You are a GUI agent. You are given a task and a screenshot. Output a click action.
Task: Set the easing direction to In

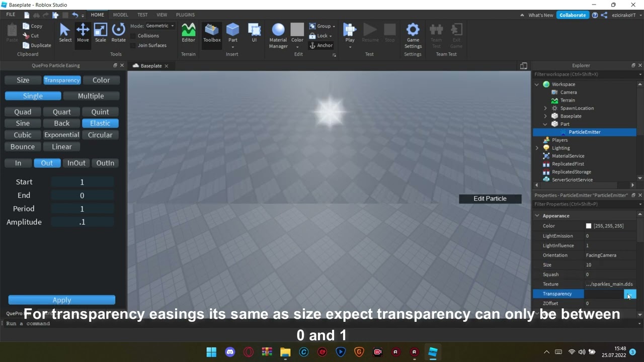click(x=18, y=163)
